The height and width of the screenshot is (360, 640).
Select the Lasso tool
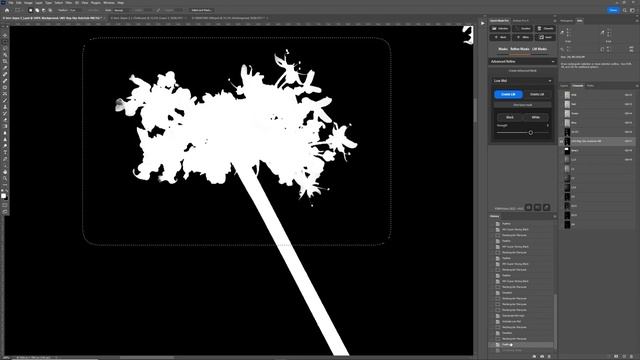click(5, 49)
